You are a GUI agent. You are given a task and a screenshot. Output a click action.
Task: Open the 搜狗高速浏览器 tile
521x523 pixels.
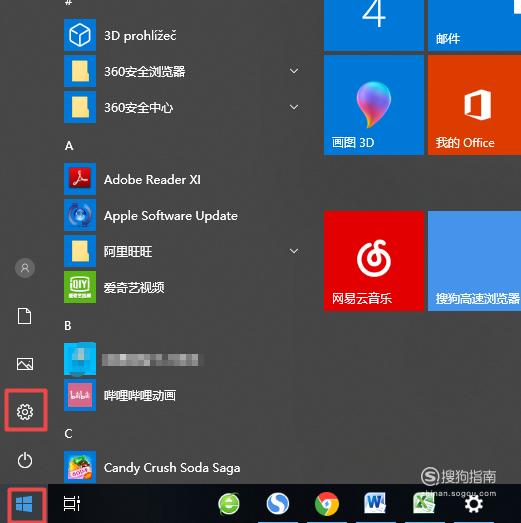(x=474, y=261)
